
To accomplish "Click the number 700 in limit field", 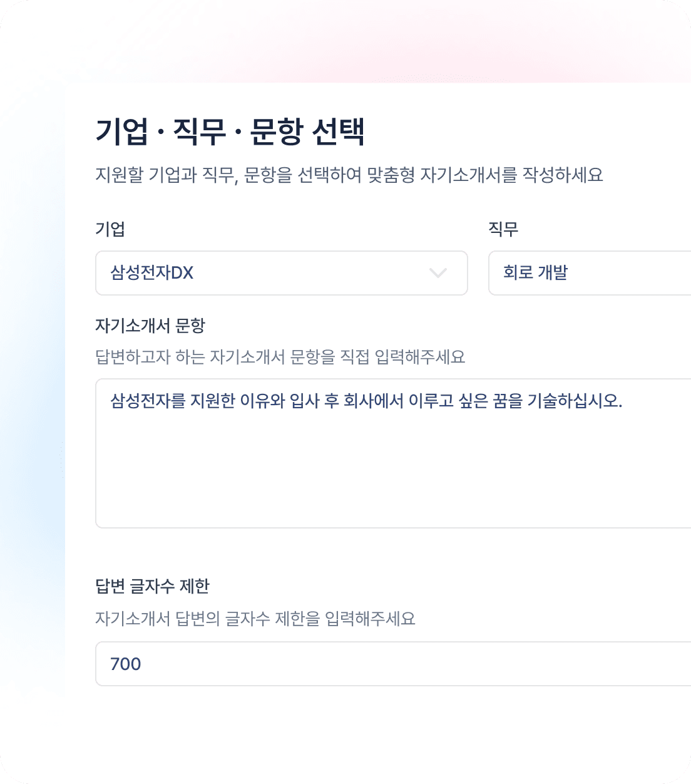I will pyautogui.click(x=126, y=664).
